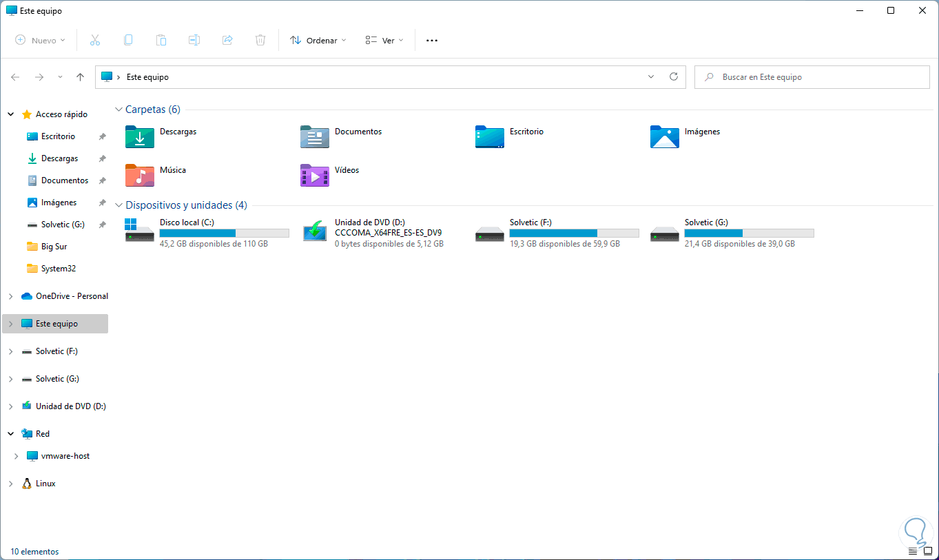
Task: Click the Delete trash icon
Action: 260,41
